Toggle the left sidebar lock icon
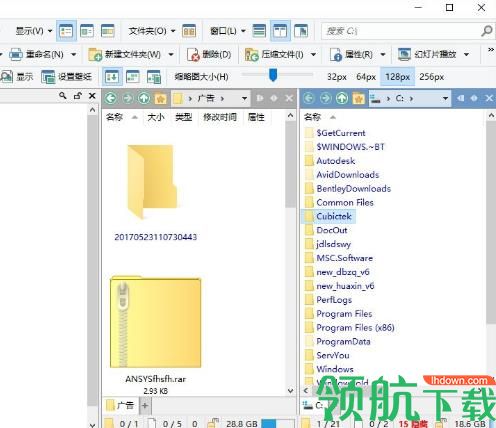496x428 pixels. click(78, 96)
